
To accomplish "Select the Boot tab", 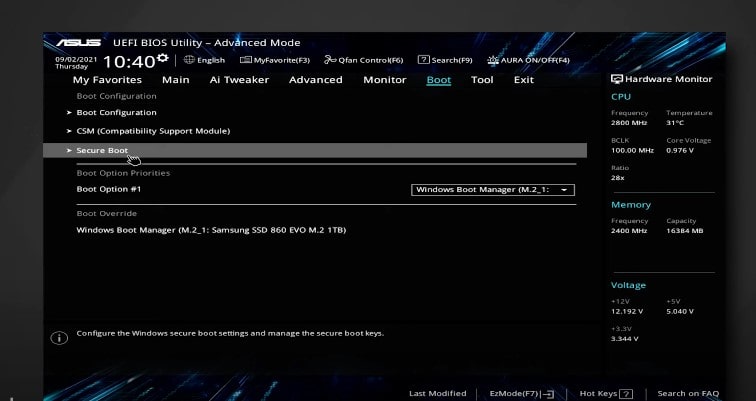I will pyautogui.click(x=439, y=80).
